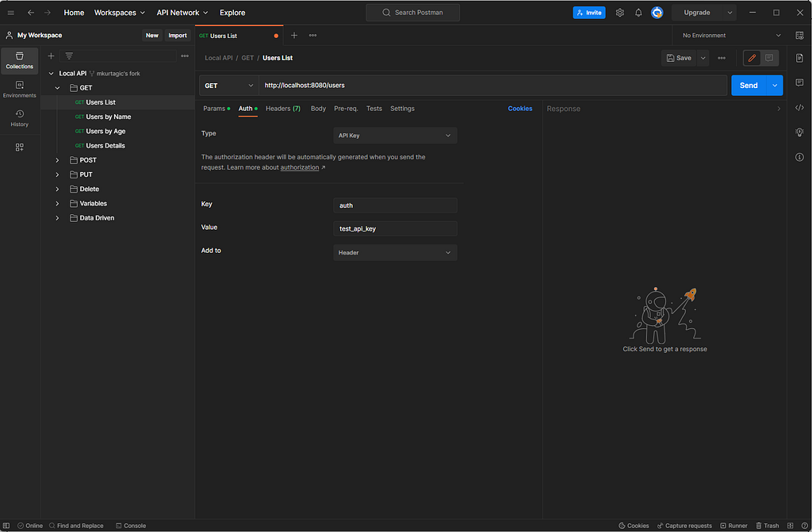
Task: Switch to the Params tab
Action: point(216,109)
